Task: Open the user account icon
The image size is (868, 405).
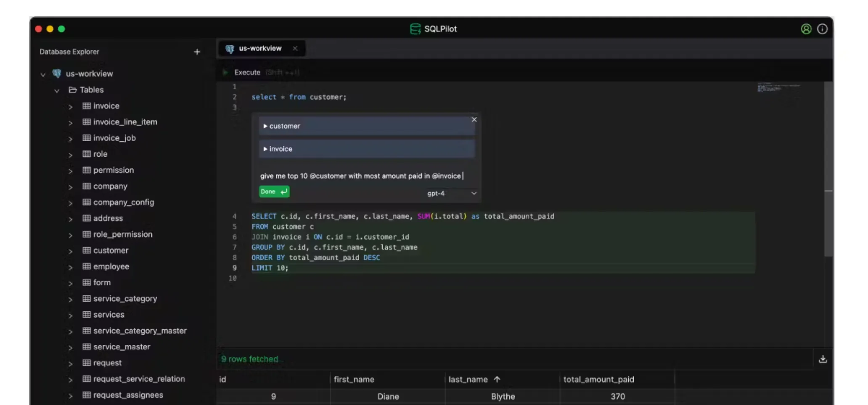Action: [806, 29]
